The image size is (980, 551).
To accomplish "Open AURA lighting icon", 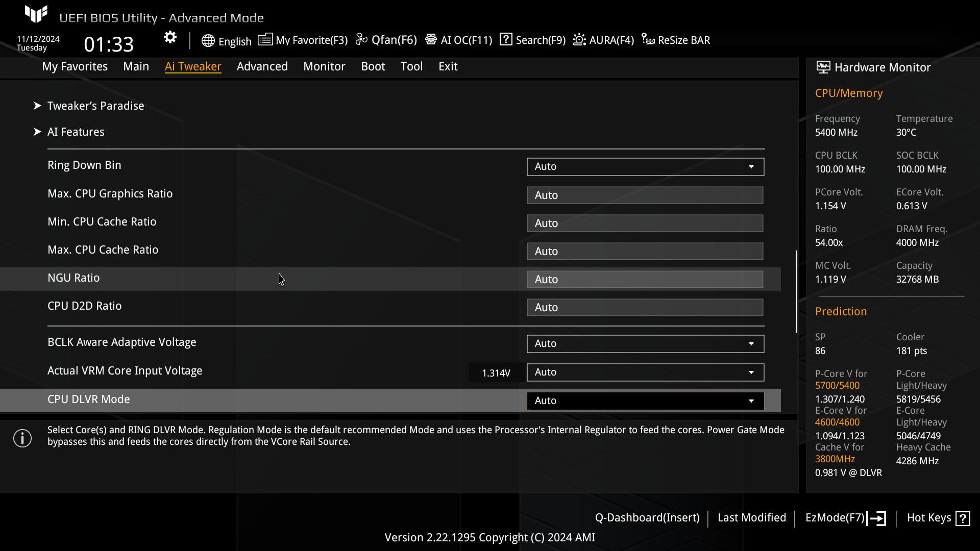I will pos(579,40).
